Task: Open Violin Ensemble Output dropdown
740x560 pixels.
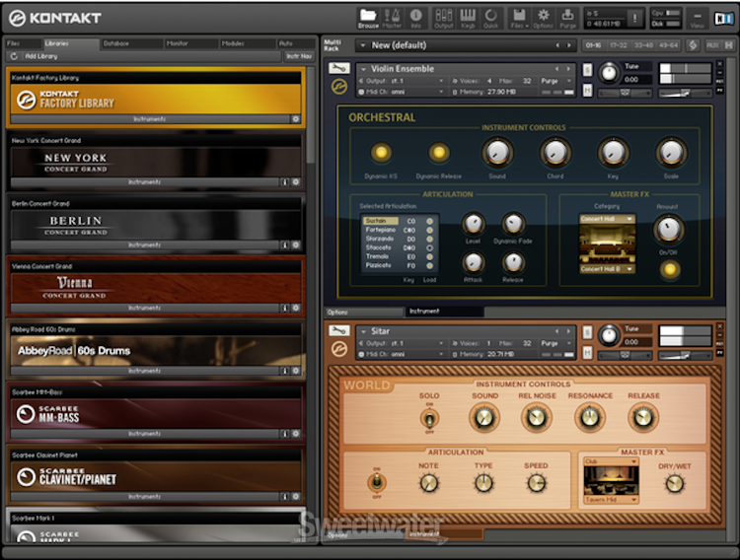Action: coord(401,81)
